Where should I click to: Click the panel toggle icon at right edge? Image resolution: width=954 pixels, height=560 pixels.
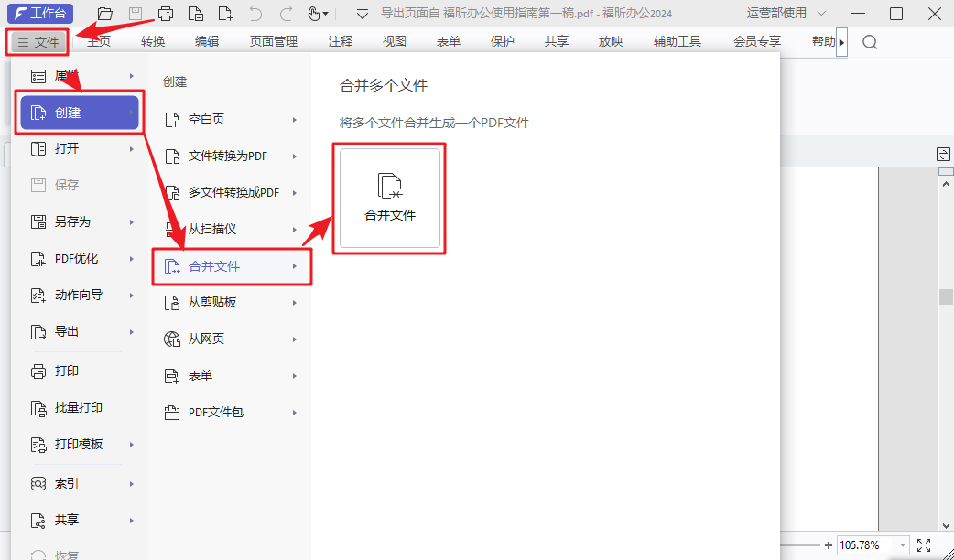tap(944, 155)
